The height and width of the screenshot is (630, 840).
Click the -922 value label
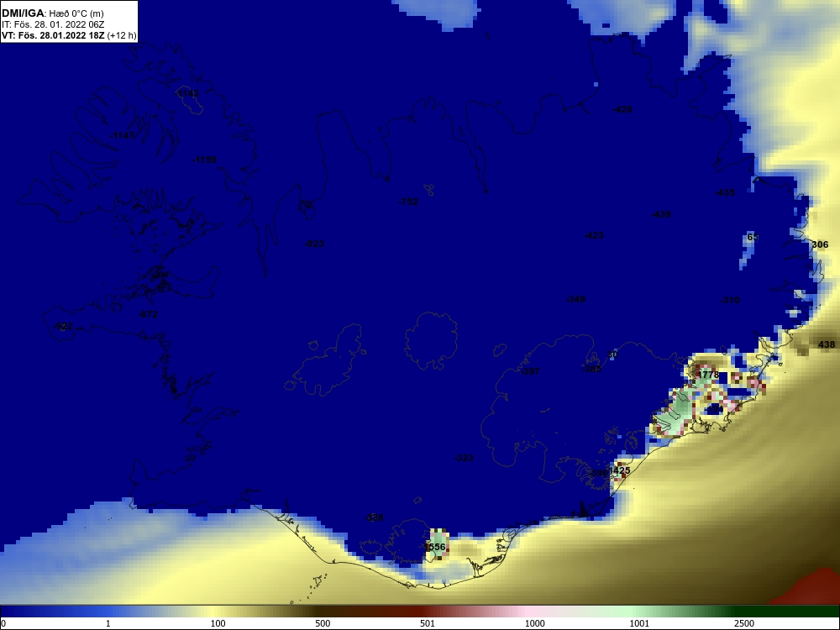click(x=63, y=326)
